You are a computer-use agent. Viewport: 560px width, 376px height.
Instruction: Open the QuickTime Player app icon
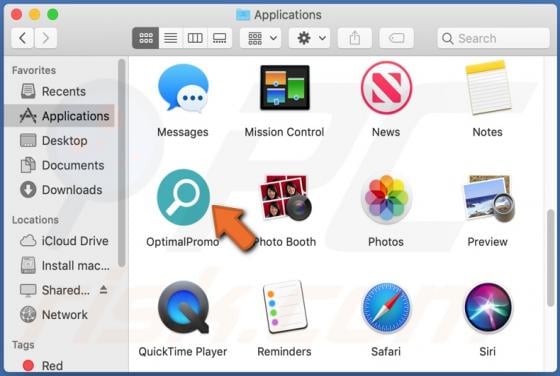[x=183, y=307]
